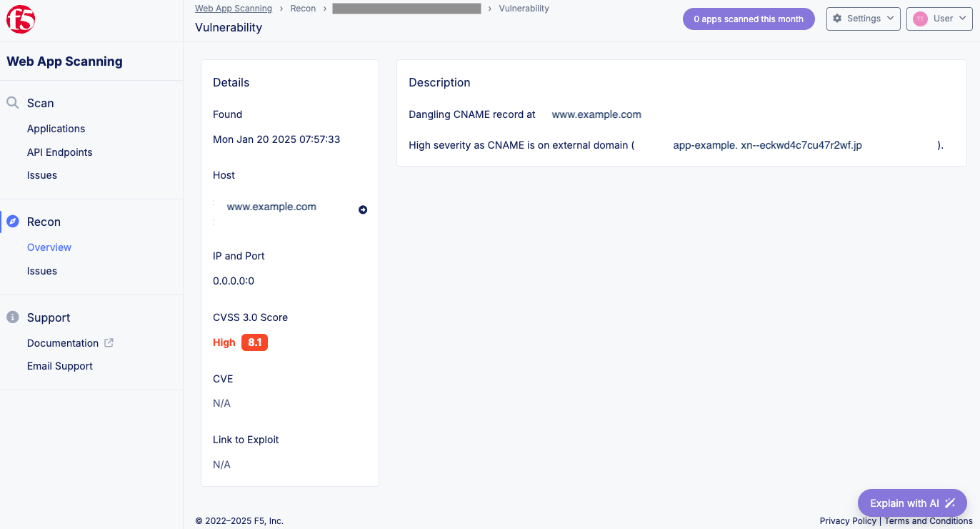The height and width of the screenshot is (529, 980).
Task: Click Web App Scanning breadcrumb link
Action: click(234, 9)
